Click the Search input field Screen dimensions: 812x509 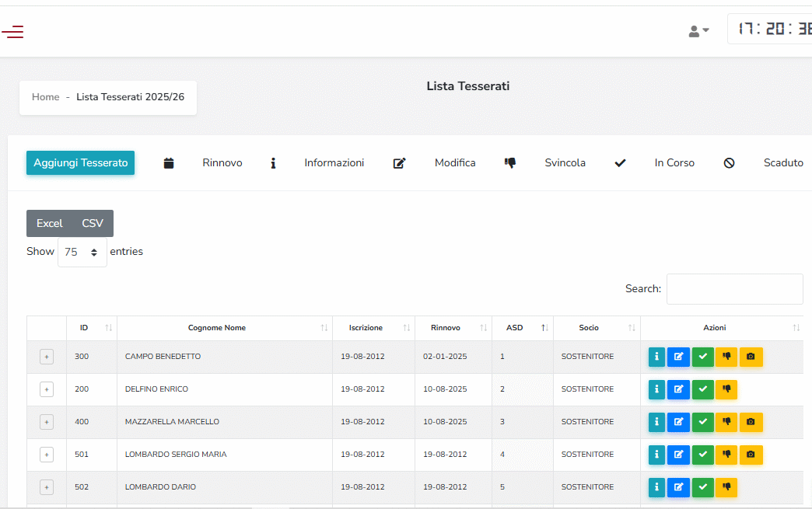point(734,289)
